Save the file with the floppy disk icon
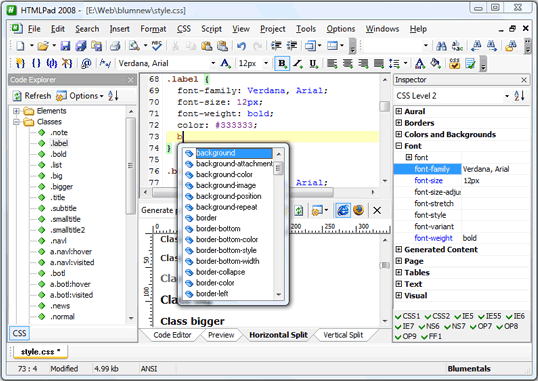The image size is (538, 381). pos(65,46)
